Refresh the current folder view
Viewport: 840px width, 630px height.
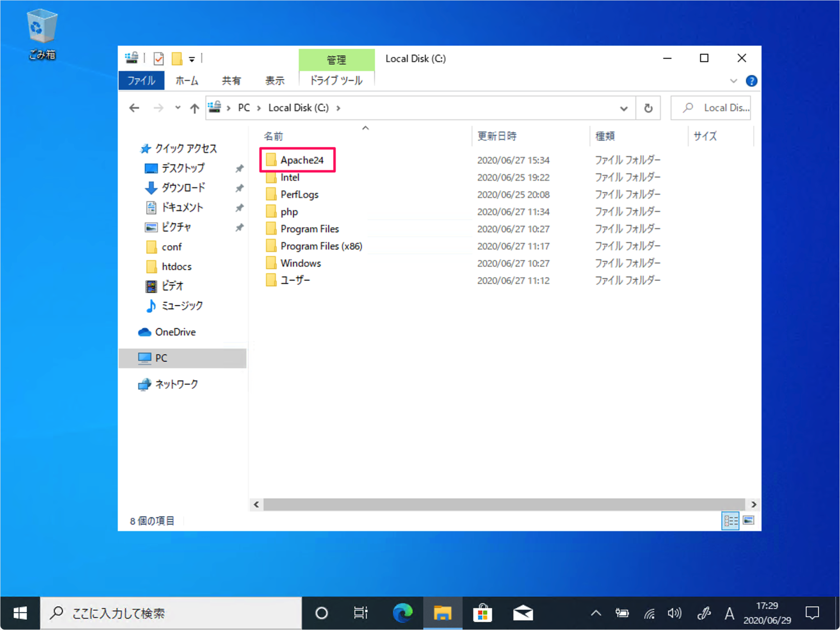[x=648, y=108]
